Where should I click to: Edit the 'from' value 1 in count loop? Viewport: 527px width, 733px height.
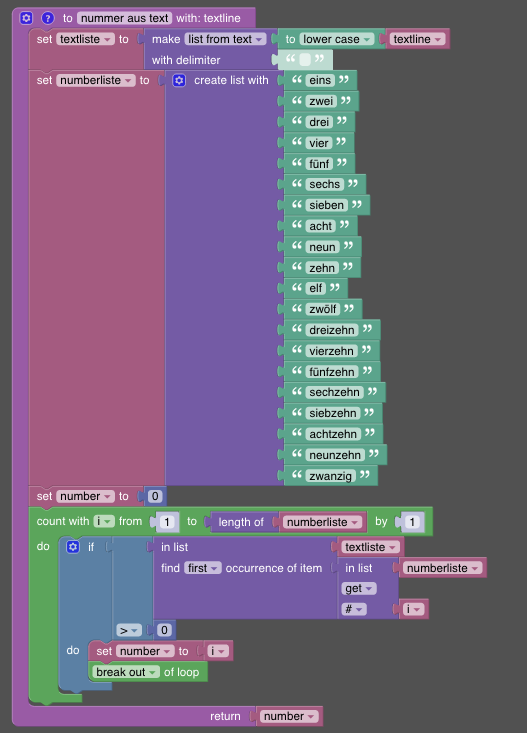click(x=167, y=522)
